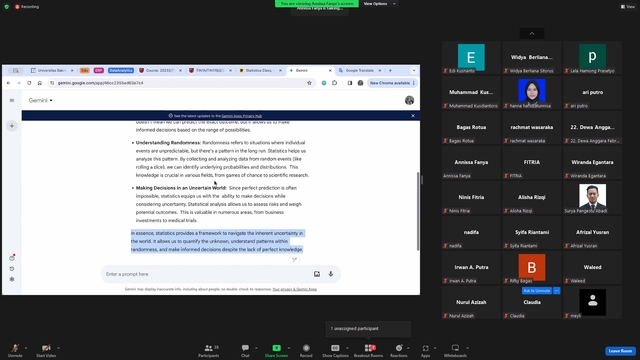The height and width of the screenshot is (360, 640).
Task: Close the Gemini browser tab
Action: click(330, 71)
